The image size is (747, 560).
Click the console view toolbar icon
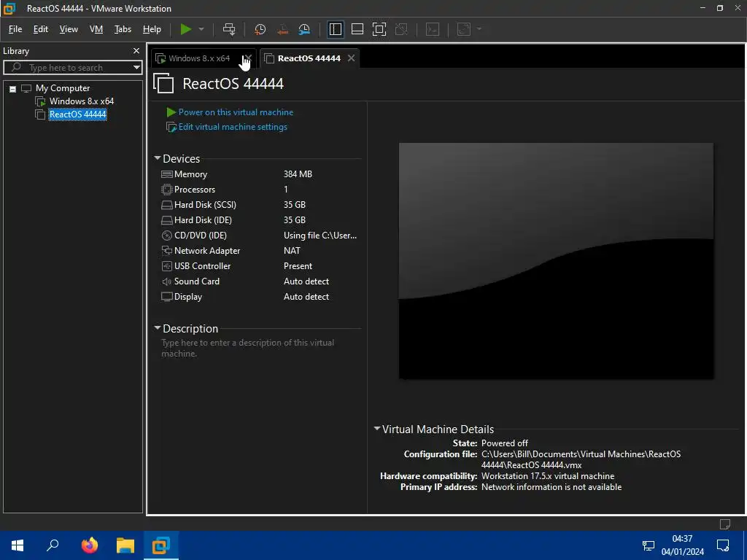[x=433, y=29]
